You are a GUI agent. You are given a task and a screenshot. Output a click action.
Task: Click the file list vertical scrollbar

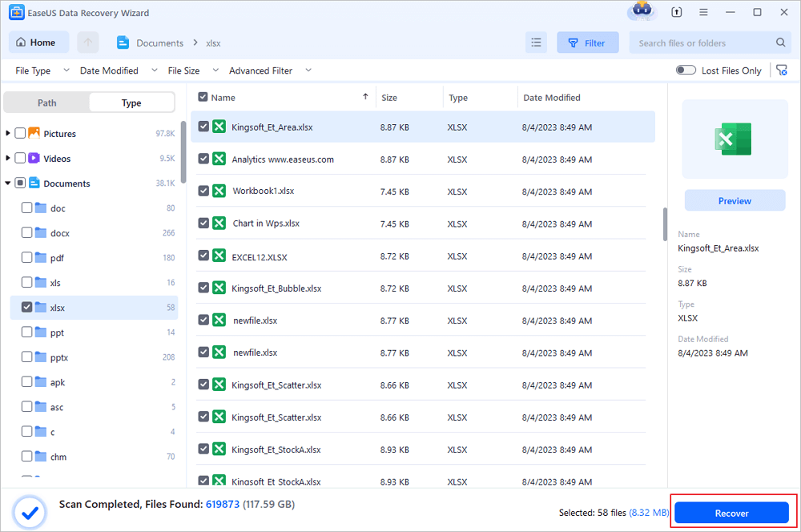click(x=665, y=224)
